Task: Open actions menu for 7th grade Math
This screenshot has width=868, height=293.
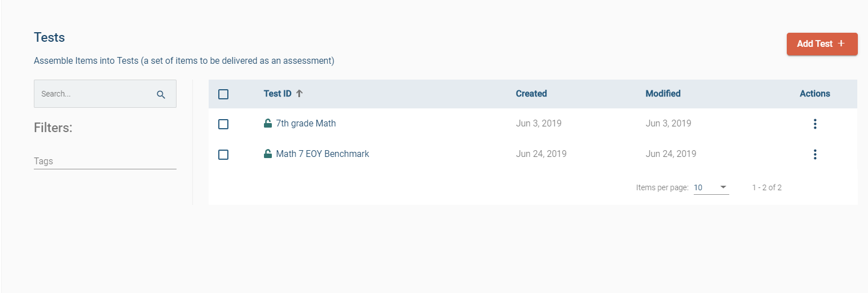Action: click(x=814, y=124)
